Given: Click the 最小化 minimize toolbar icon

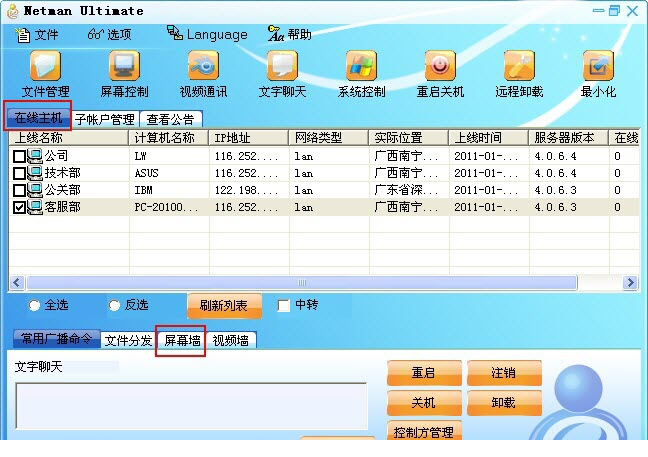Looking at the screenshot, I should tap(598, 65).
